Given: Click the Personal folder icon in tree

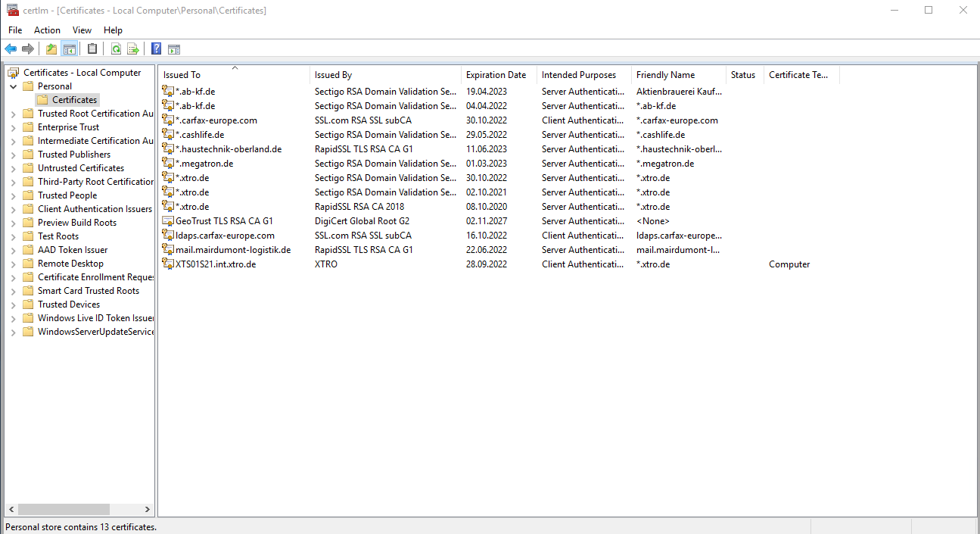Looking at the screenshot, I should point(28,86).
